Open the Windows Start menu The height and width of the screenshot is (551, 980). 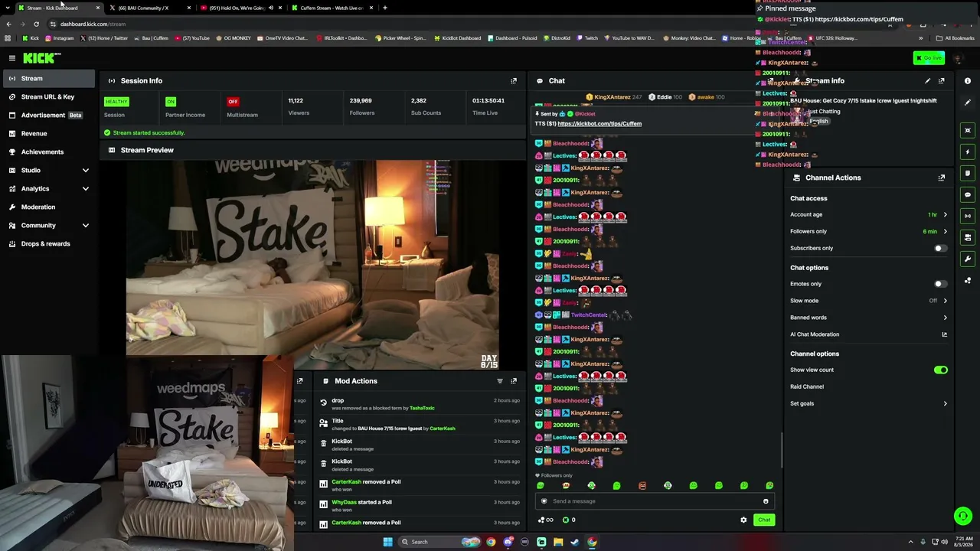[x=388, y=542]
